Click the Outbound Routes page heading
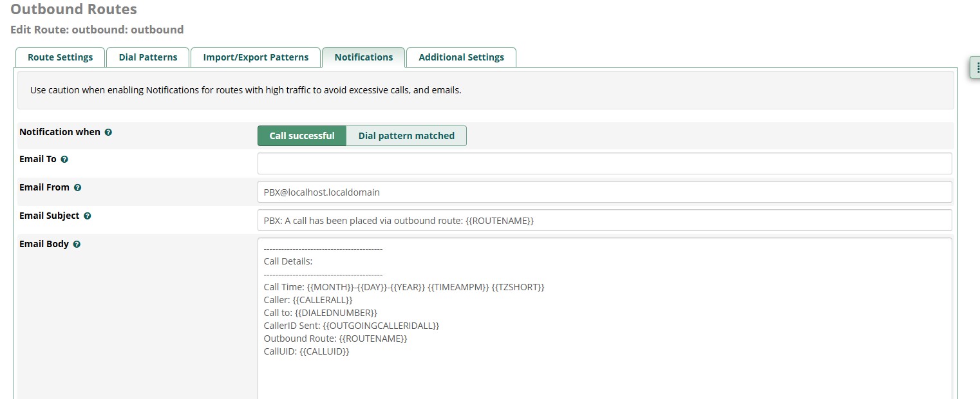The width and height of the screenshot is (980, 399). [73, 10]
